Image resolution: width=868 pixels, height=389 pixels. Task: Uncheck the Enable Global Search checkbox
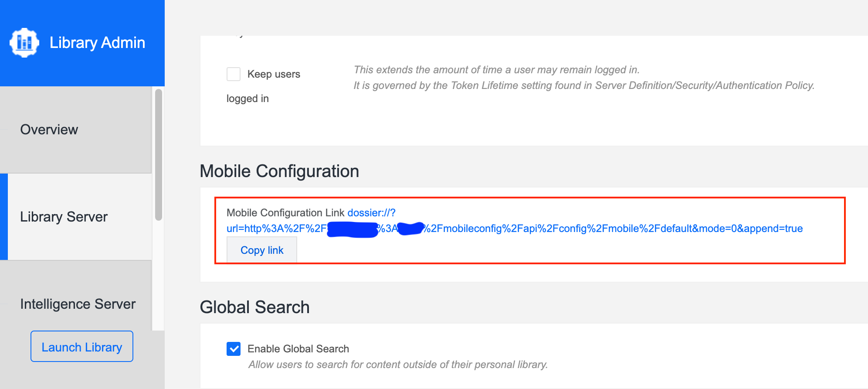[234, 349]
